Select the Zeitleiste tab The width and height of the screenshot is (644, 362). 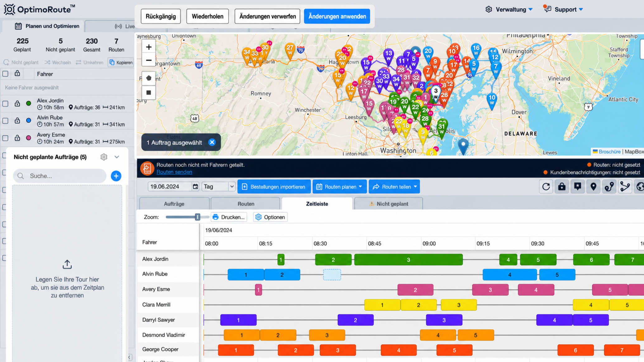point(317,204)
